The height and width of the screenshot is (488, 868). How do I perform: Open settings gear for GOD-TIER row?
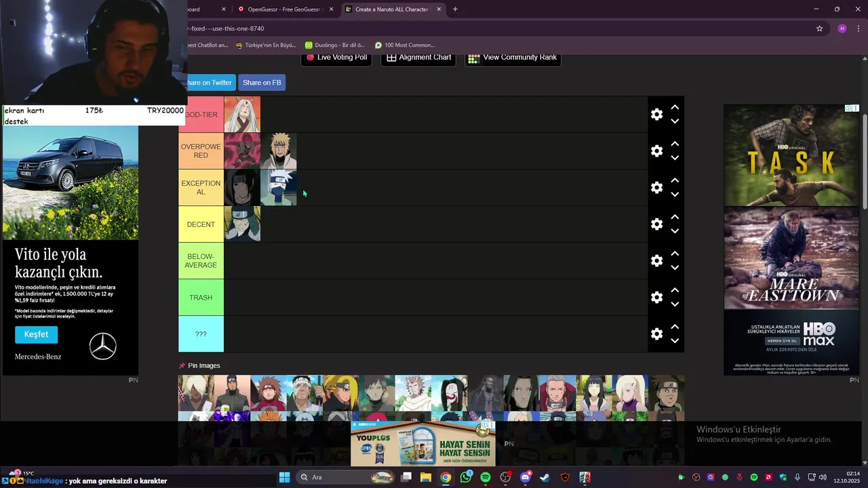tap(656, 115)
